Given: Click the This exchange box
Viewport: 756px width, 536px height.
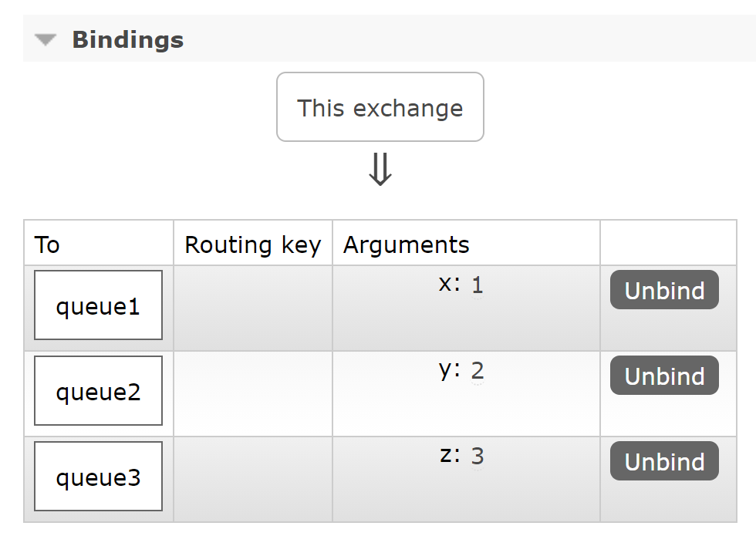Looking at the screenshot, I should (x=380, y=107).
